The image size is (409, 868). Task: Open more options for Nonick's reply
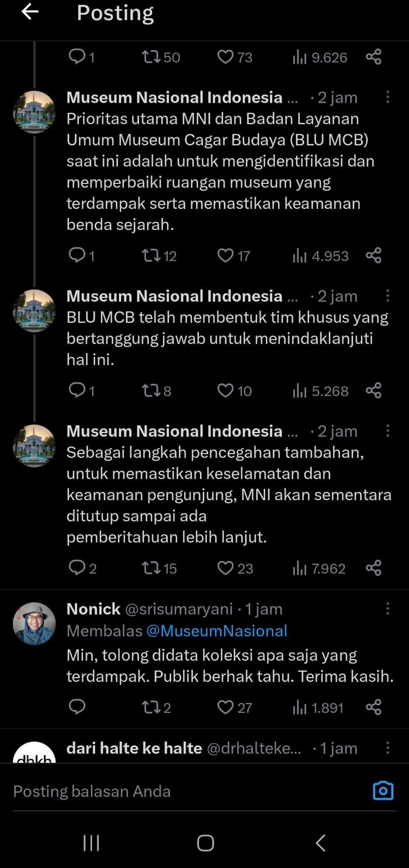click(387, 609)
